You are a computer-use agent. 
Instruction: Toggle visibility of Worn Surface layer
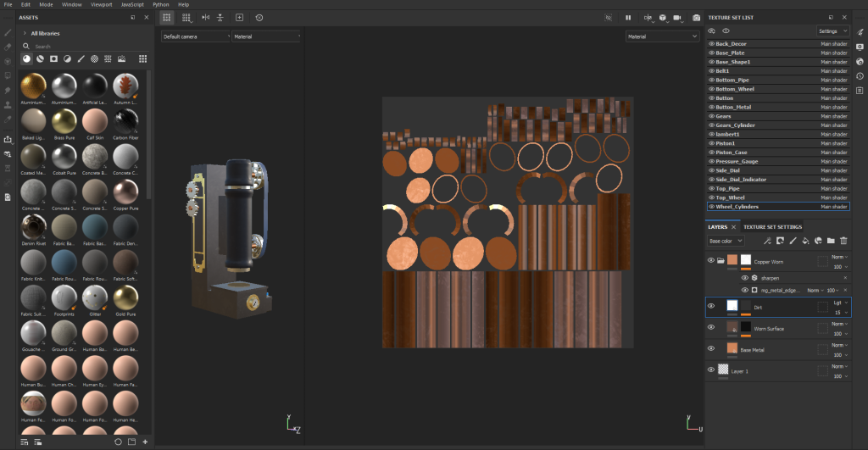tap(711, 327)
